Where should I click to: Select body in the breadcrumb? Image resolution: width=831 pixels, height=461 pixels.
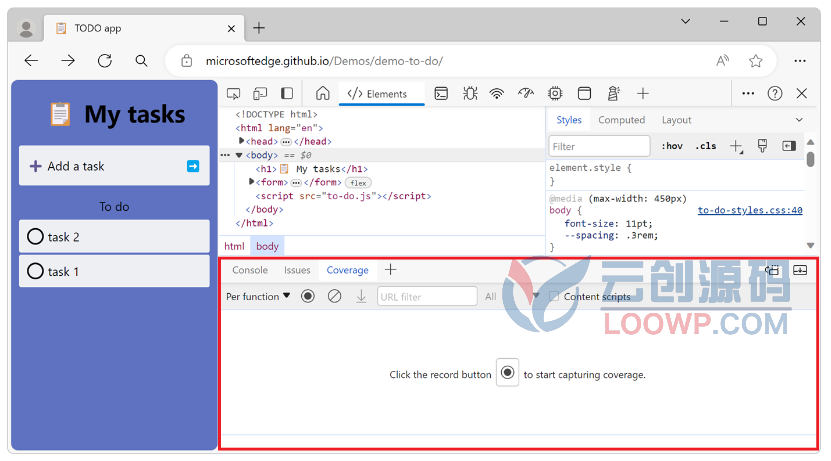click(267, 246)
